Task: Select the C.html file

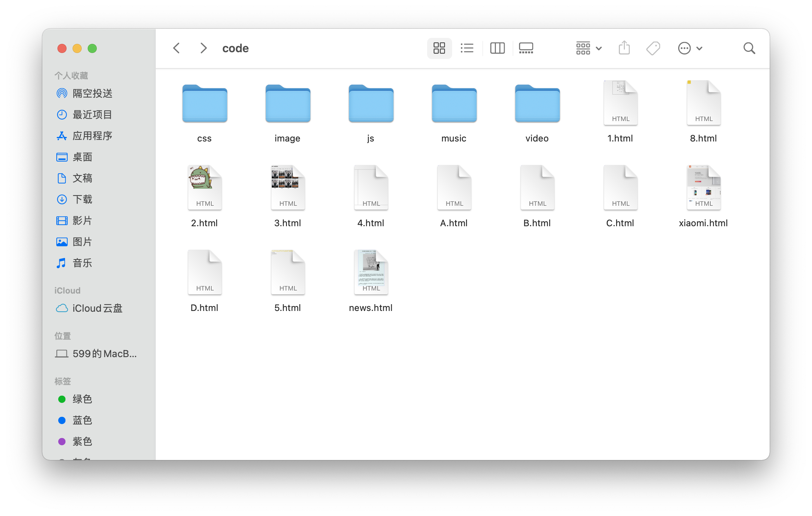Action: click(620, 187)
